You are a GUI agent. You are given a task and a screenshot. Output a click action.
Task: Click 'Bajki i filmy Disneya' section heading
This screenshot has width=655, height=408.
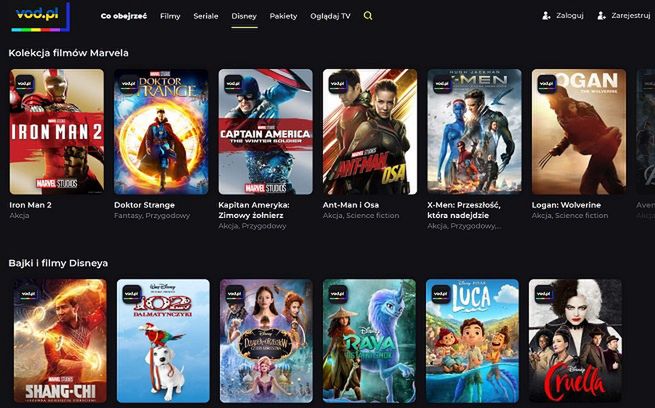[x=58, y=263]
